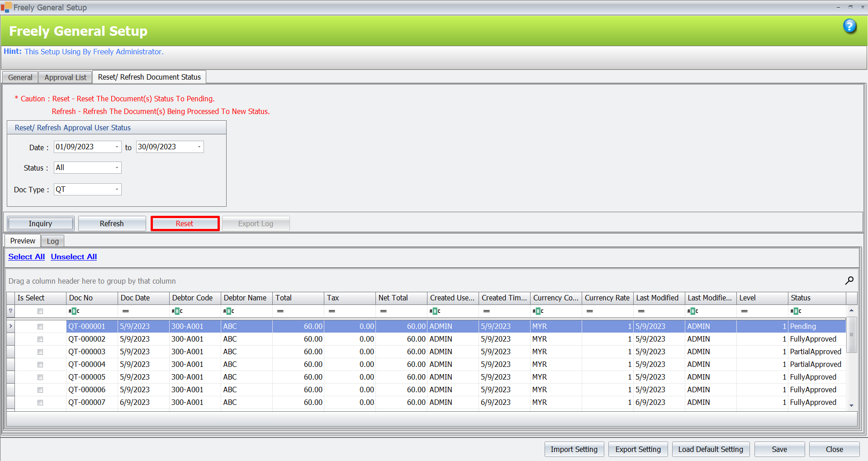Click the Doc Date equals filter icon

pyautogui.click(x=125, y=311)
